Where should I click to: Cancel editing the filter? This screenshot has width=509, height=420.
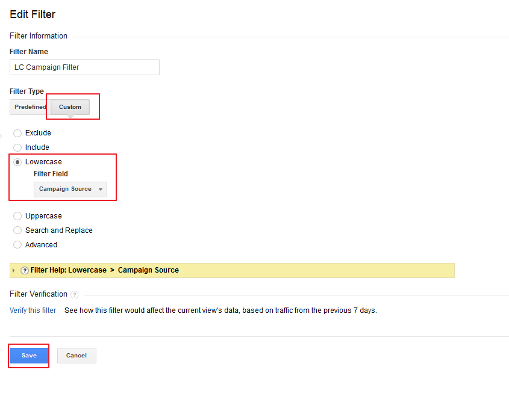[x=77, y=356]
